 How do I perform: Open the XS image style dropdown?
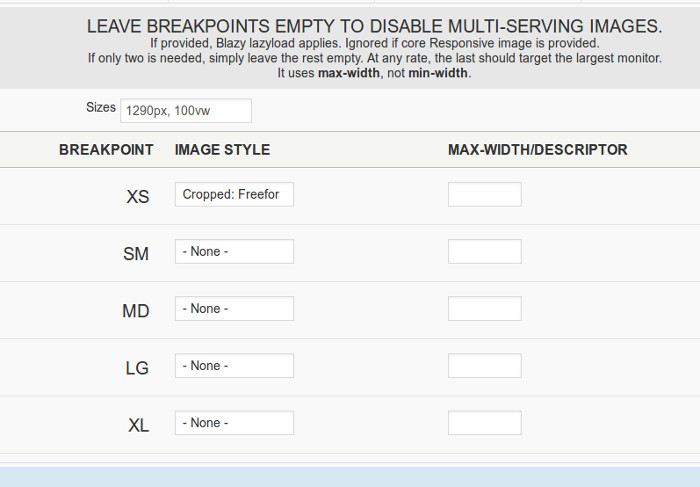click(x=234, y=195)
